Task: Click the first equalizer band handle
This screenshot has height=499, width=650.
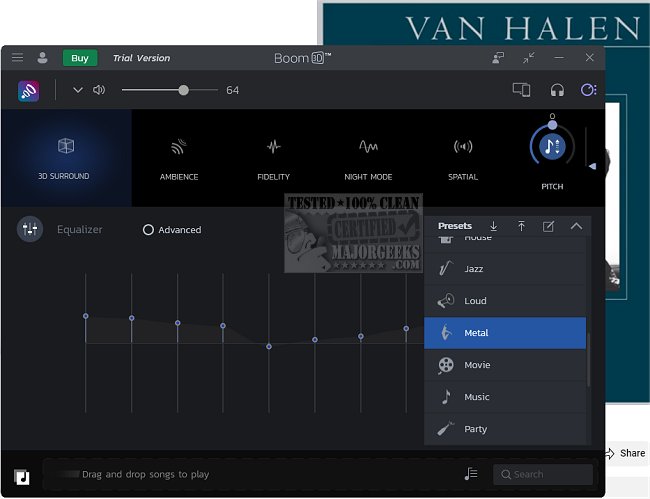Action: [86, 316]
